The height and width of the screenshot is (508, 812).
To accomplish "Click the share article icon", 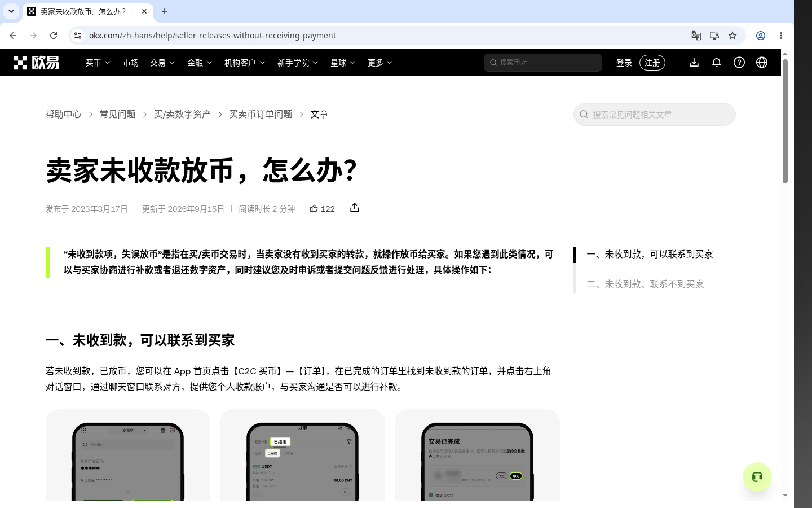I will click(355, 208).
